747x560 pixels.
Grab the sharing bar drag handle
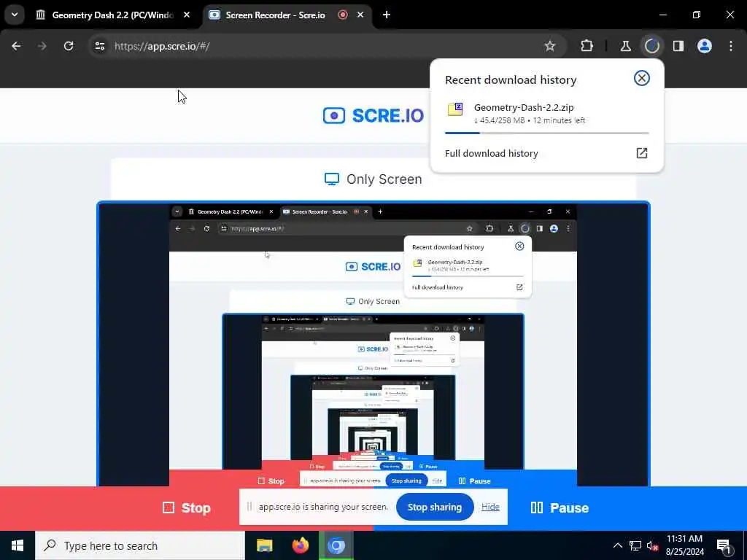[x=249, y=507]
